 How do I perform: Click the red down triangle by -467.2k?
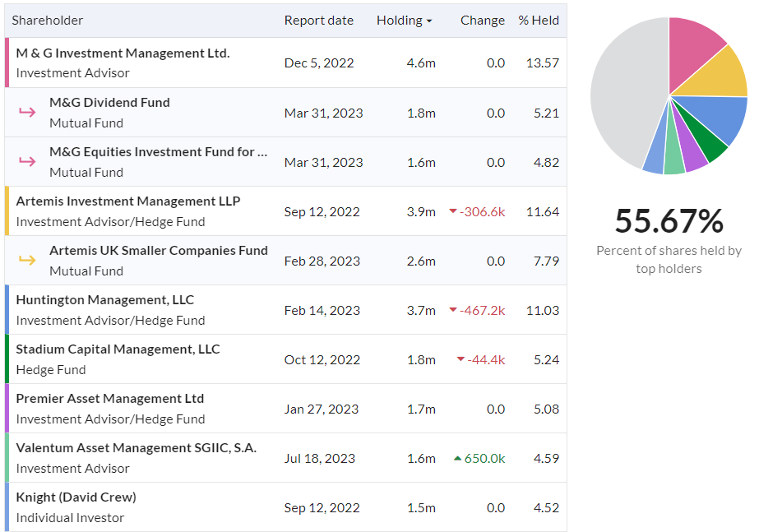pos(453,310)
